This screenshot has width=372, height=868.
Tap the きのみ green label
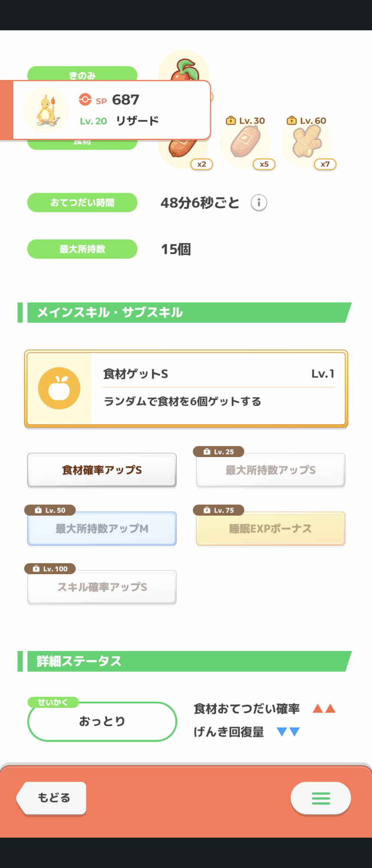(82, 74)
